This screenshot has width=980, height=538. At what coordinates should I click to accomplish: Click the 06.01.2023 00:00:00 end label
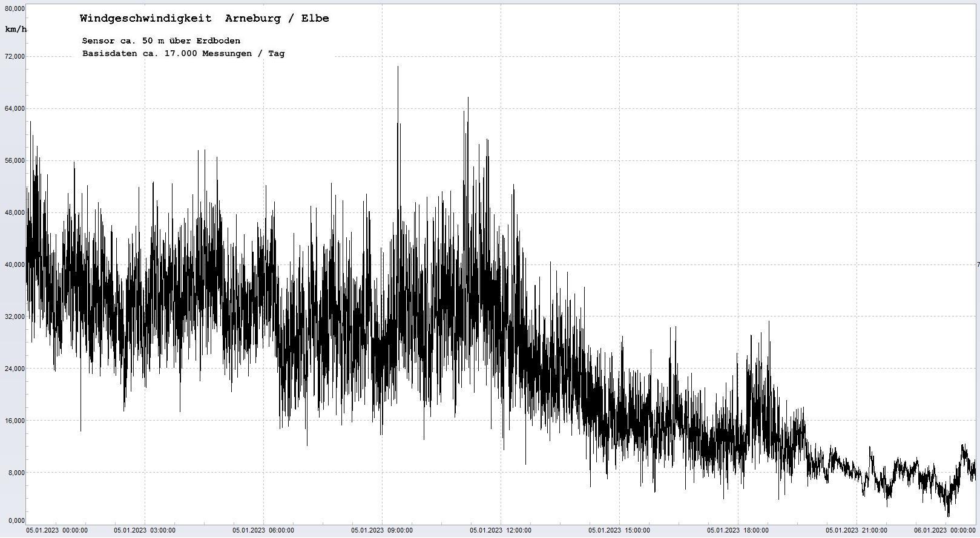[944, 531]
